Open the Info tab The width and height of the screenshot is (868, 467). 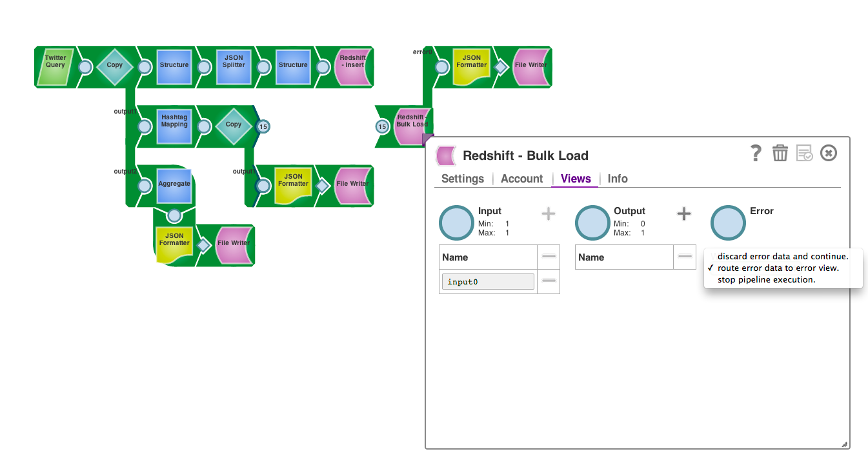pyautogui.click(x=618, y=179)
